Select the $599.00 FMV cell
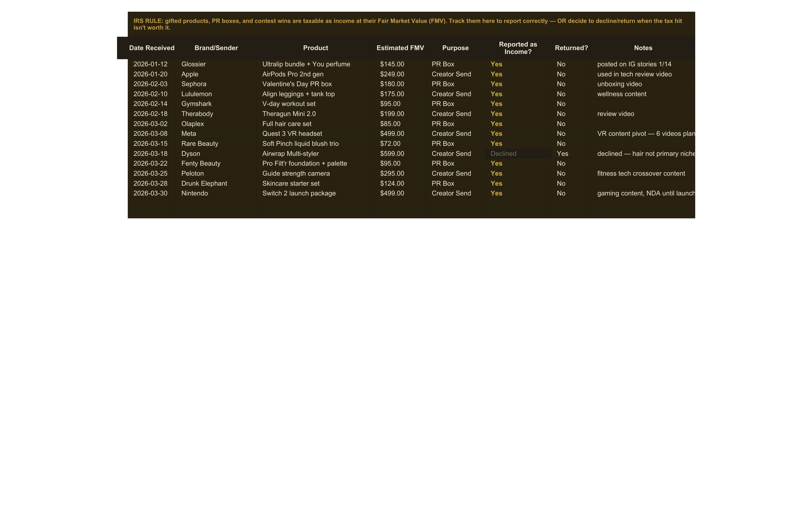 400,153
